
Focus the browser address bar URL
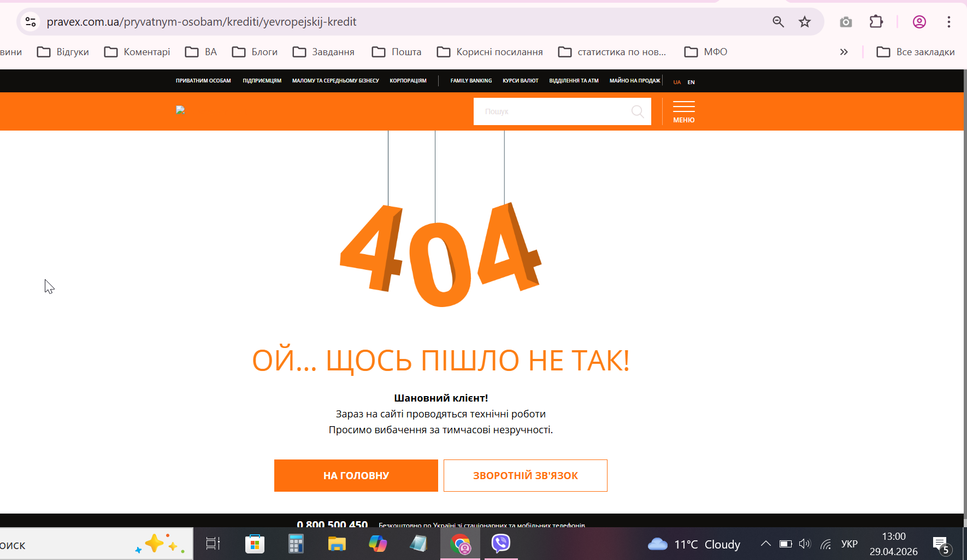click(202, 22)
